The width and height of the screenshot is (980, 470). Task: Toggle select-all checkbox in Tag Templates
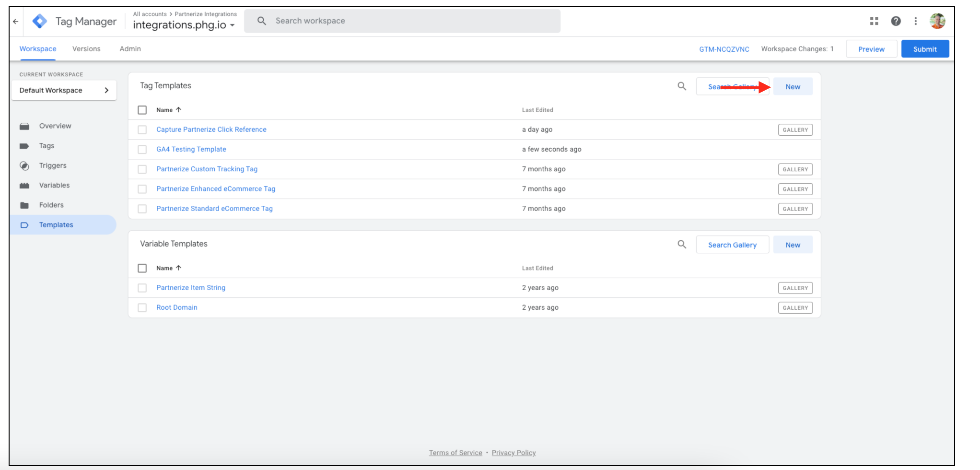pyautogui.click(x=142, y=110)
